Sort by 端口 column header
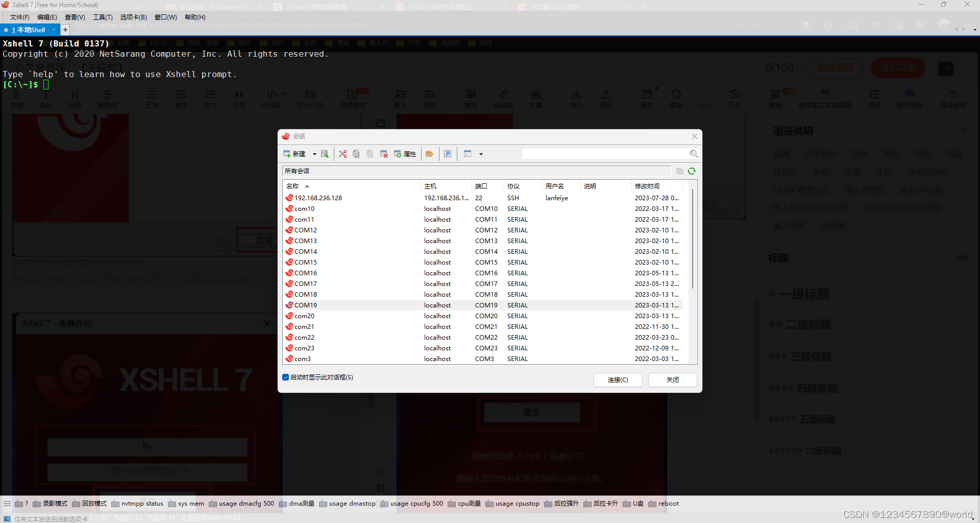Image resolution: width=980 pixels, height=523 pixels. [487, 186]
